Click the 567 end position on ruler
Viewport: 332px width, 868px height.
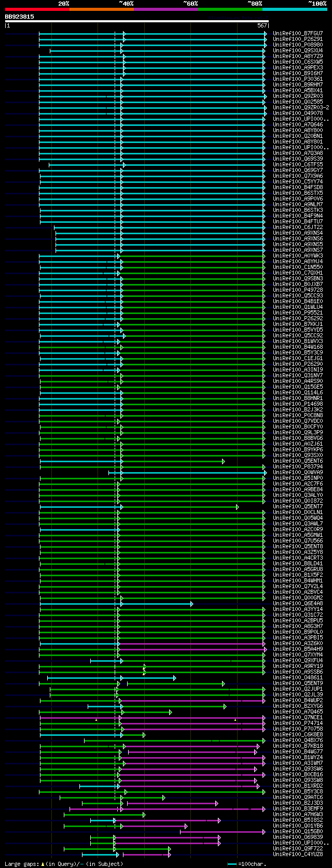262,25
